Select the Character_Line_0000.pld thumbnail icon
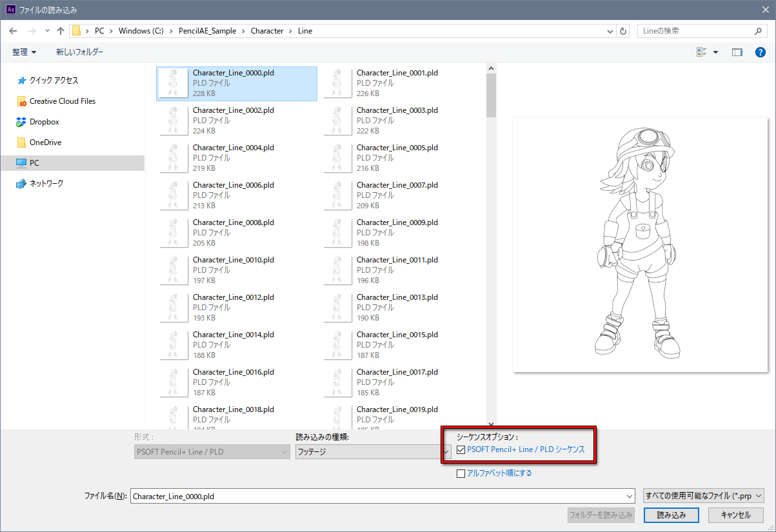776x532 pixels. click(172, 83)
